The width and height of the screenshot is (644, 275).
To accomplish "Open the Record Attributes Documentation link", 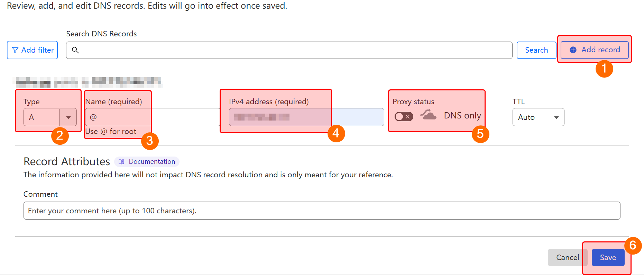I will click(151, 162).
